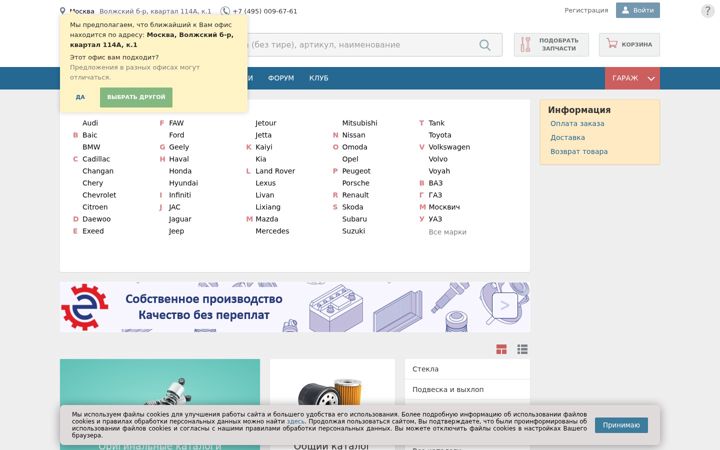The image size is (720, 450).
Task: Select the Mercedes brand
Action: (272, 231)
